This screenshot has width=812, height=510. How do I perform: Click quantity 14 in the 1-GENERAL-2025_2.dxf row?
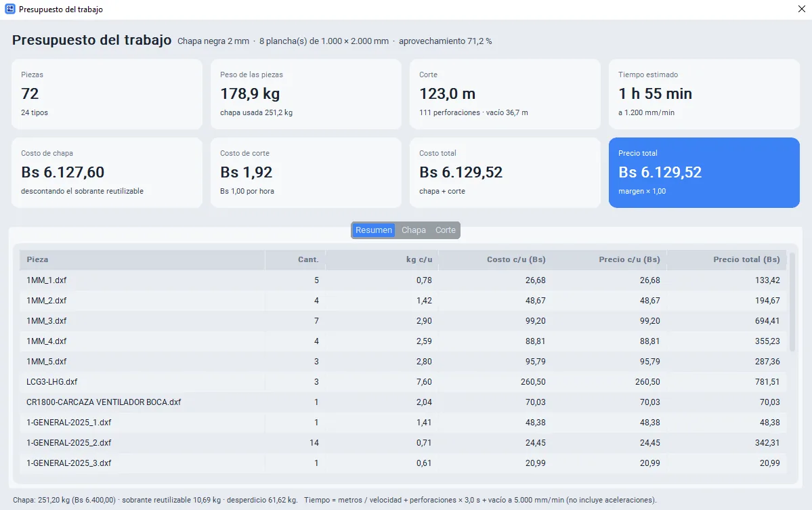pyautogui.click(x=314, y=443)
